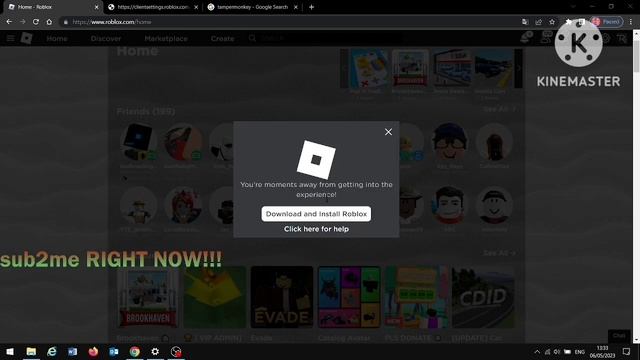Open the Catalog Avatar game thumbnail
This screenshot has width=640, height=360.
(x=349, y=297)
